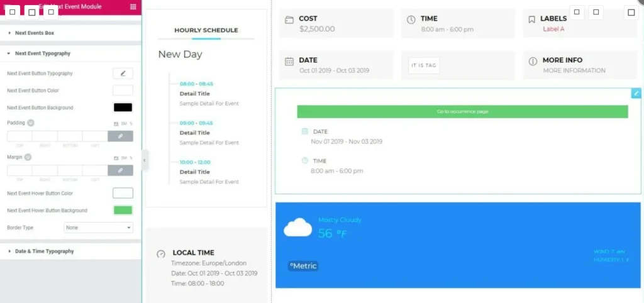Viewport: 644px width, 303px height.
Task: Open the black Next Event Button Background swatch
Action: pyautogui.click(x=123, y=107)
